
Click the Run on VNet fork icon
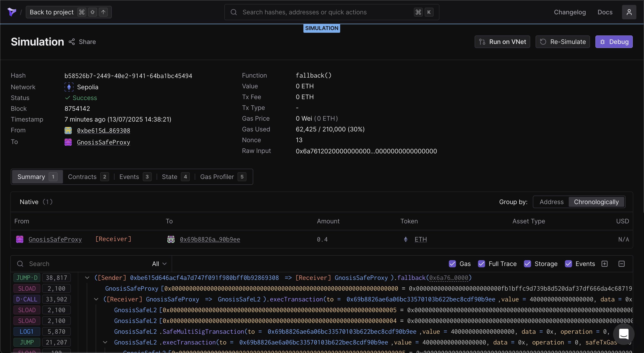point(482,42)
